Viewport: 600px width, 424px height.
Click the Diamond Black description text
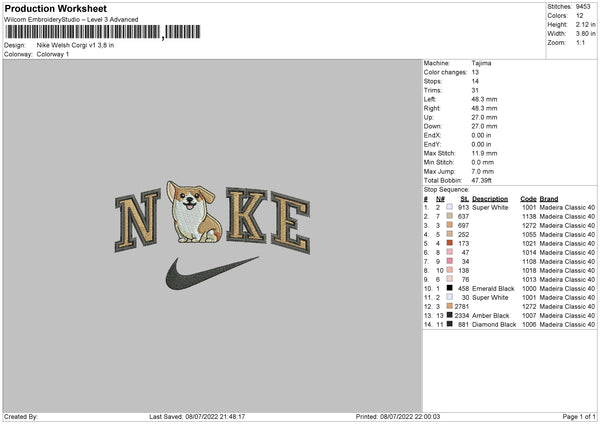(494, 325)
